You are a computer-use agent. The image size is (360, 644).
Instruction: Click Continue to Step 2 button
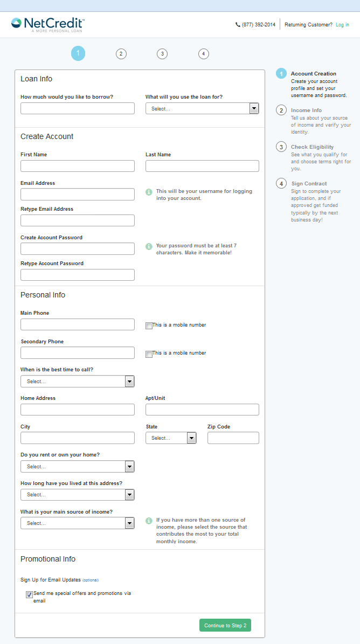225,625
